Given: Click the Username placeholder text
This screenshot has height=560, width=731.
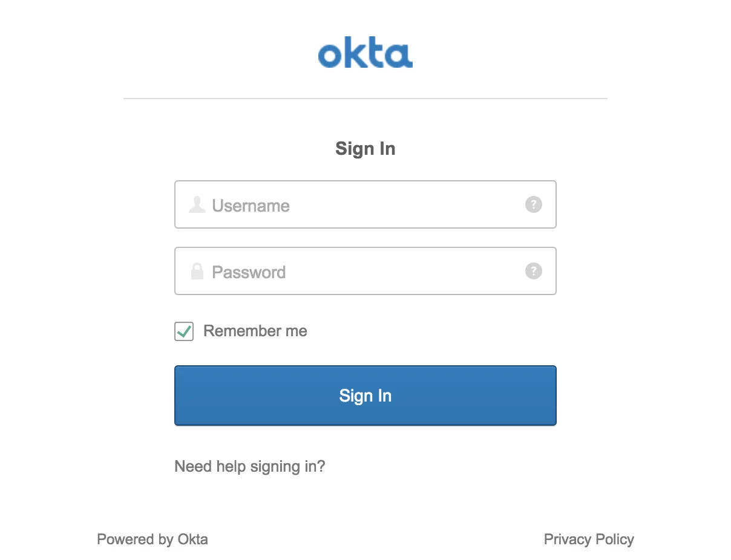Looking at the screenshot, I should pyautogui.click(x=251, y=206).
